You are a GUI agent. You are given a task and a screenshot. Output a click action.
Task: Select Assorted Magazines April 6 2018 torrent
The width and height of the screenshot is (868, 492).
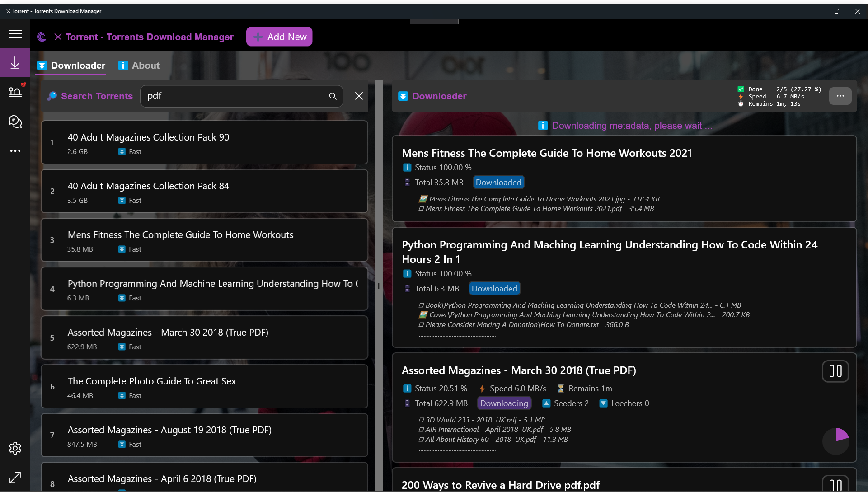205,478
